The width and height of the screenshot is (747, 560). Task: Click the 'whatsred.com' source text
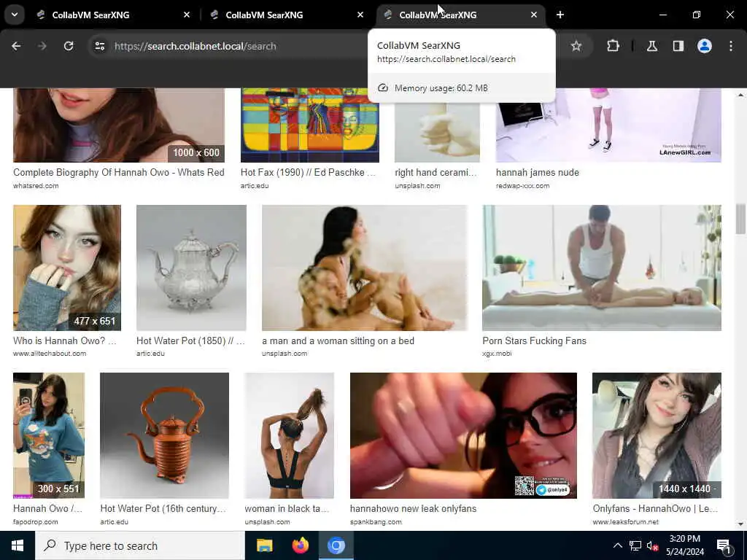[36, 186]
